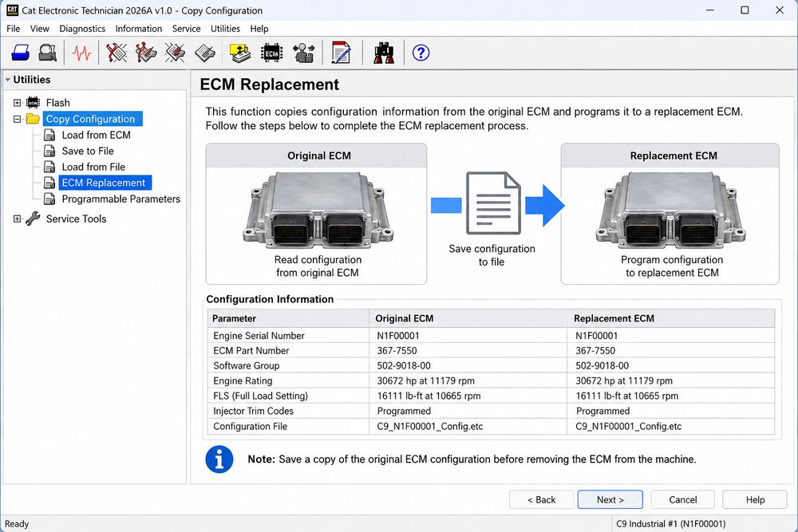Select Save to File in the tree
The height and width of the screenshot is (532, 798).
coord(88,151)
